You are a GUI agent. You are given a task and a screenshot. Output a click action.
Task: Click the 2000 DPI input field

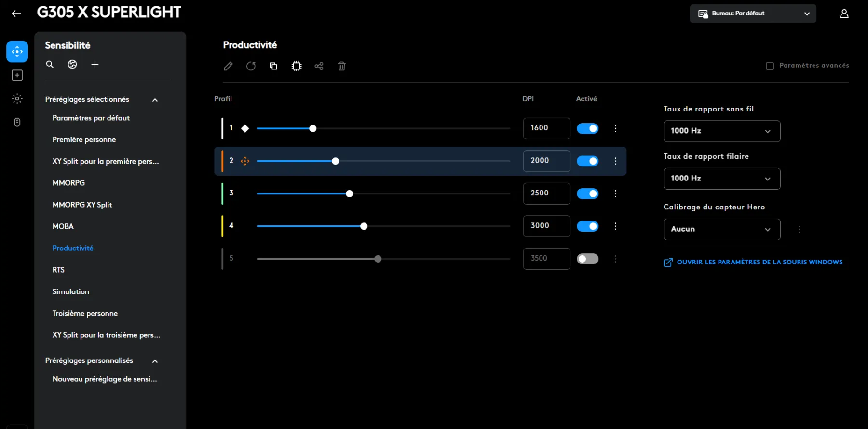click(x=546, y=161)
